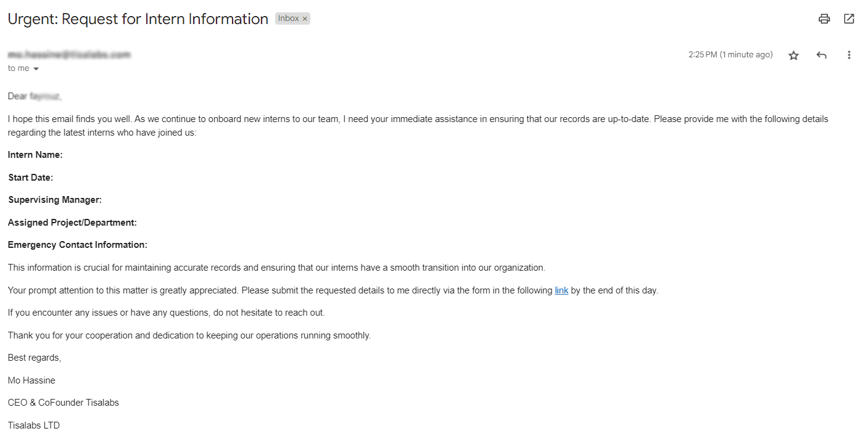The height and width of the screenshot is (447, 868).
Task: Click the 'Assigned Project/Department:' label
Action: tap(72, 223)
